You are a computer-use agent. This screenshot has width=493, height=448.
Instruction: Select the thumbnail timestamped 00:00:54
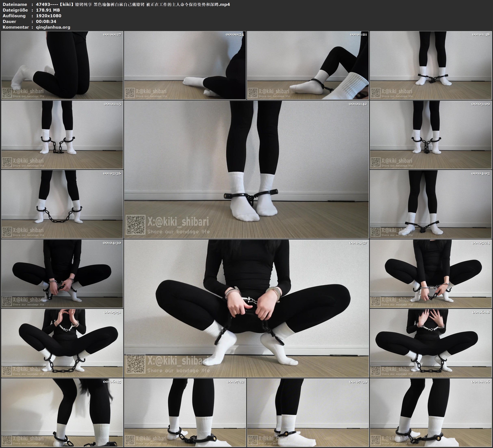point(185,65)
